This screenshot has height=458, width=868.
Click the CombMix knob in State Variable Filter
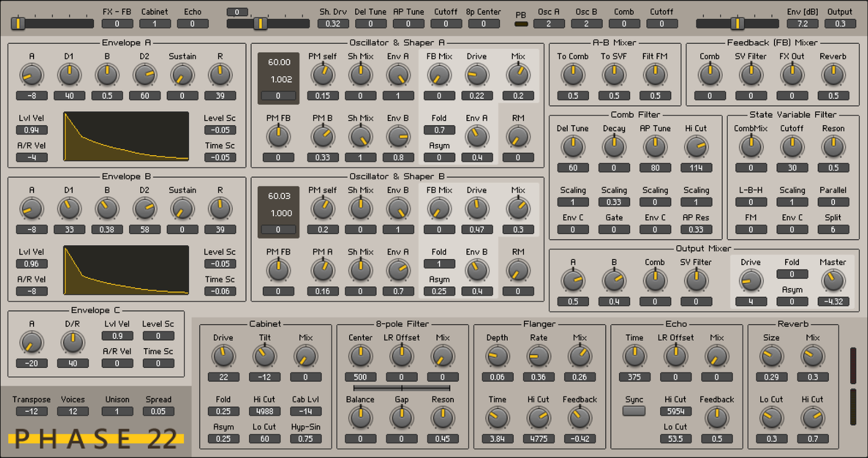[751, 147]
